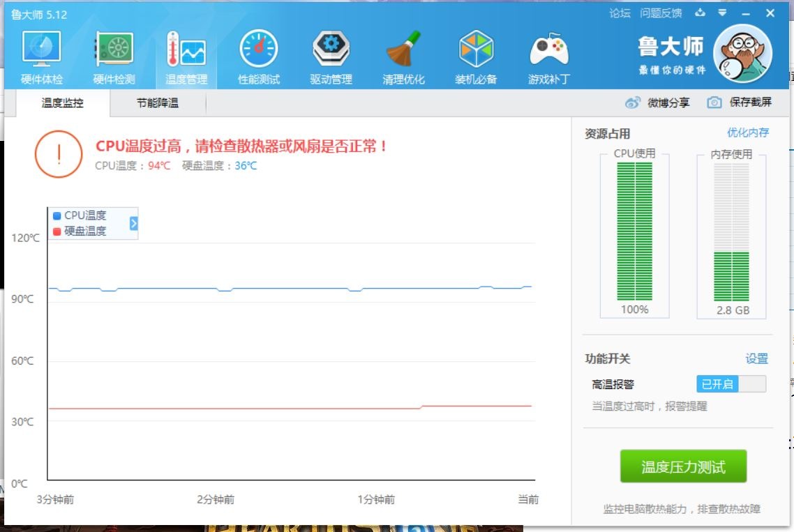
Task: Expand the chart legend arrow
Action: click(134, 223)
